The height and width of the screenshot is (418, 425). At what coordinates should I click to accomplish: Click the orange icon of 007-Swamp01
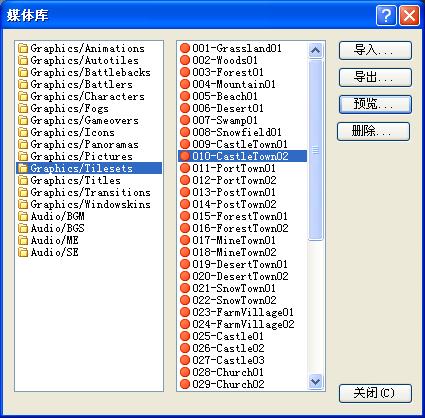pyautogui.click(x=185, y=120)
